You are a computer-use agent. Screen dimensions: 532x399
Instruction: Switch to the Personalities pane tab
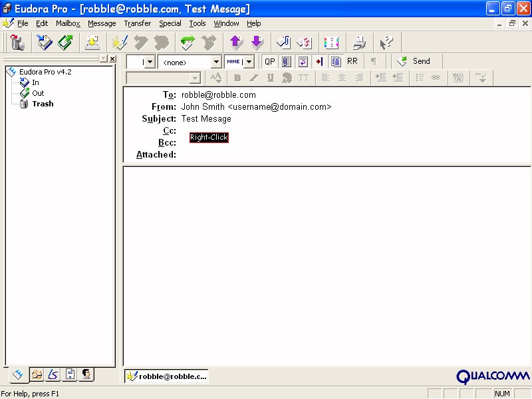[86, 374]
